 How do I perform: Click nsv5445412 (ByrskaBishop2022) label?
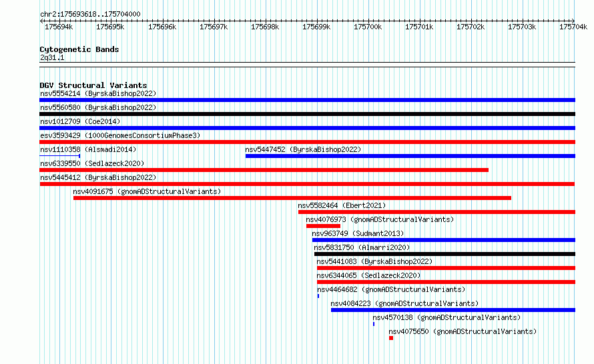click(98, 177)
